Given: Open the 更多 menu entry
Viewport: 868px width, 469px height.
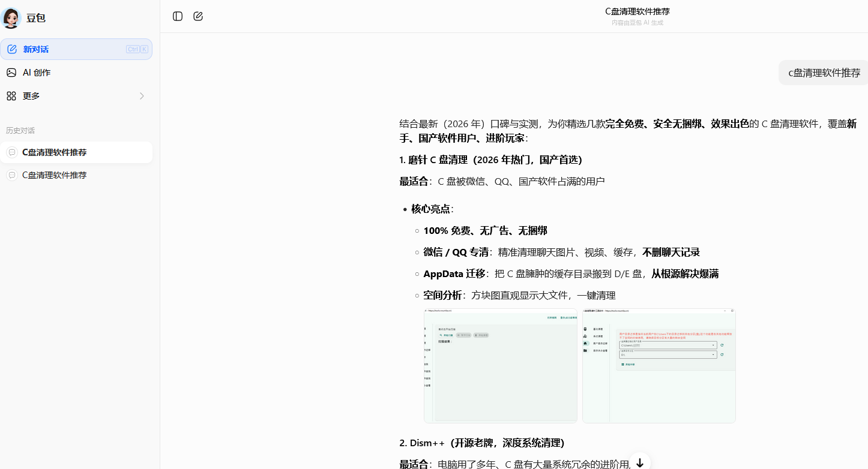Looking at the screenshot, I should coord(76,96).
